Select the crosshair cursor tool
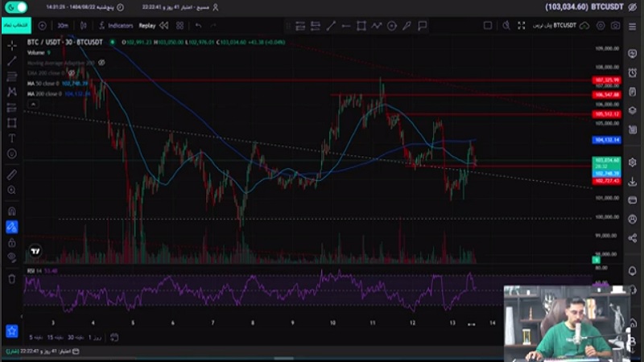644x362 pixels. 12,46
